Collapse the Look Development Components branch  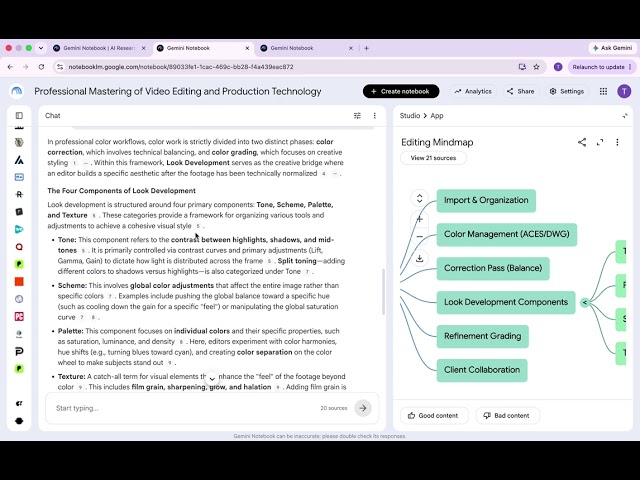pyautogui.click(x=584, y=302)
